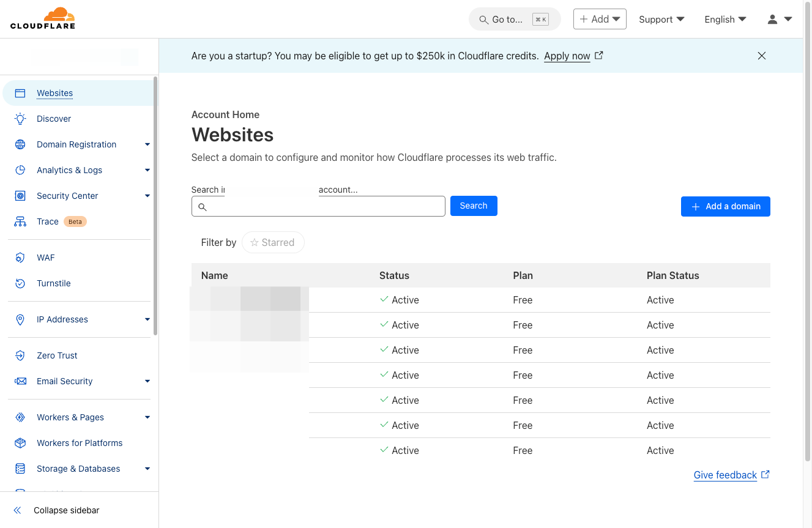Select Discover in the sidebar

(x=54, y=119)
